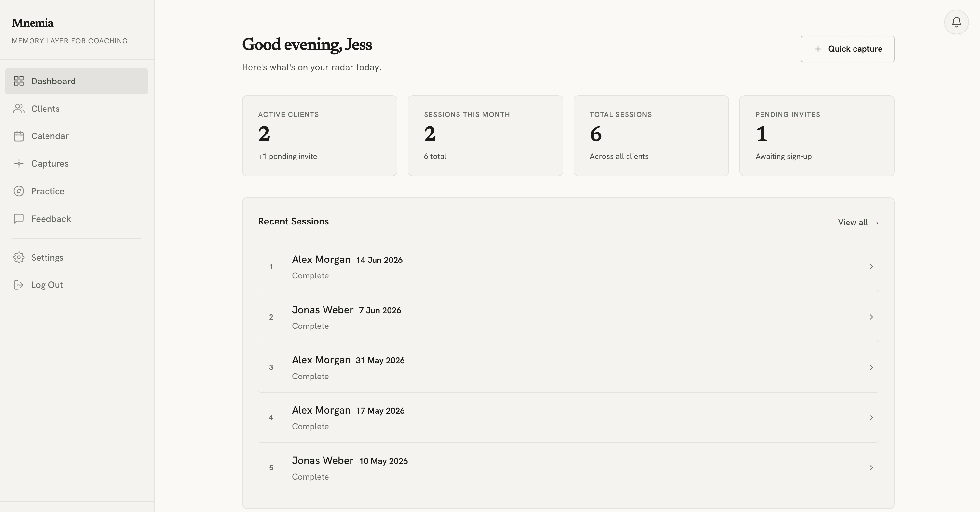Open Feedback from the sidebar
This screenshot has width=980, height=512.
(76, 219)
